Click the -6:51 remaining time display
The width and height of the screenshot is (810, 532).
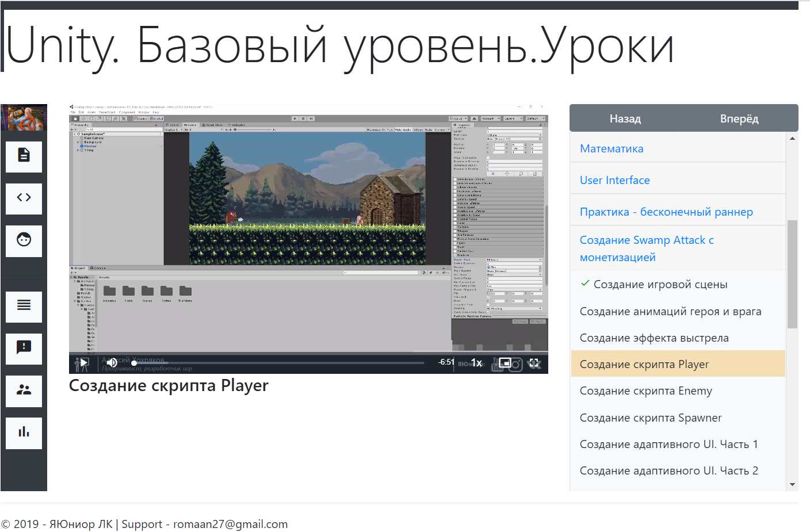pos(446,362)
